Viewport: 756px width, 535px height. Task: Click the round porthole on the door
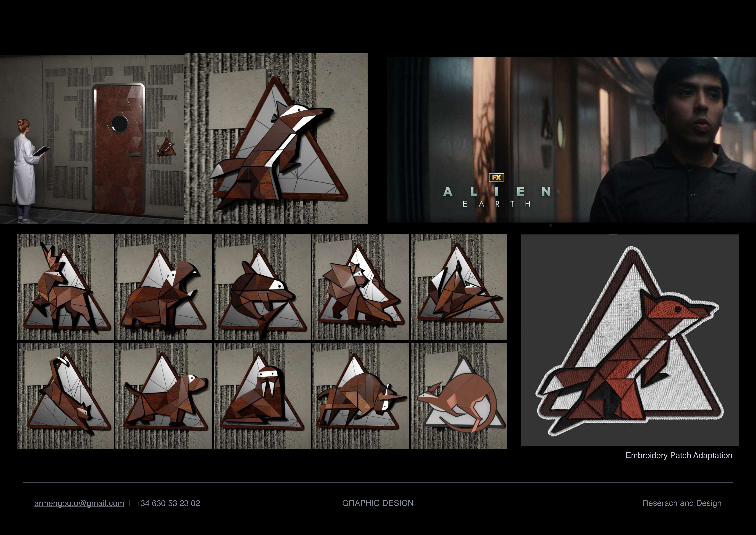click(119, 124)
